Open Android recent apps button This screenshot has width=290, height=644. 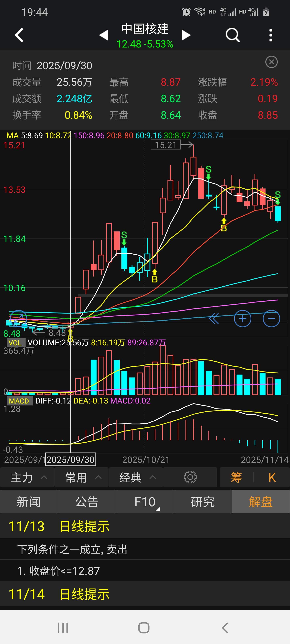tap(63, 628)
